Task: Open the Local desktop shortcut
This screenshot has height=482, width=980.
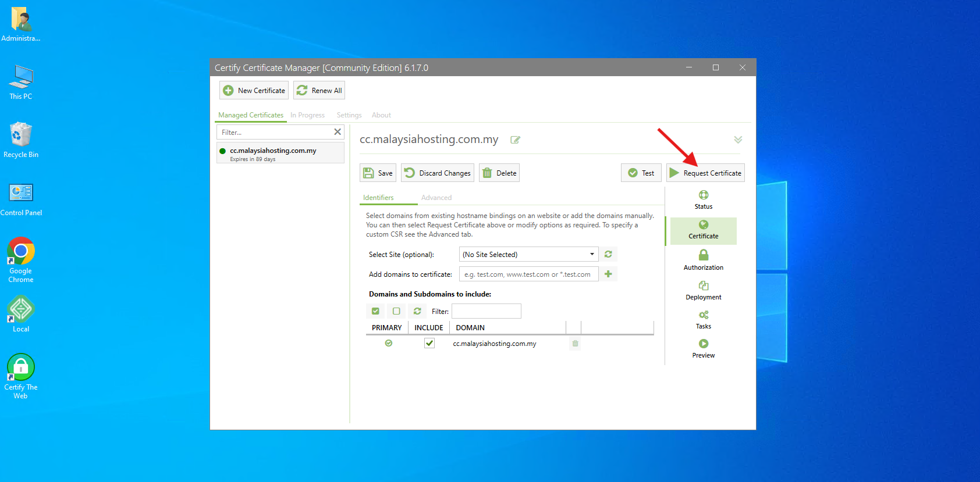Action: click(21, 314)
